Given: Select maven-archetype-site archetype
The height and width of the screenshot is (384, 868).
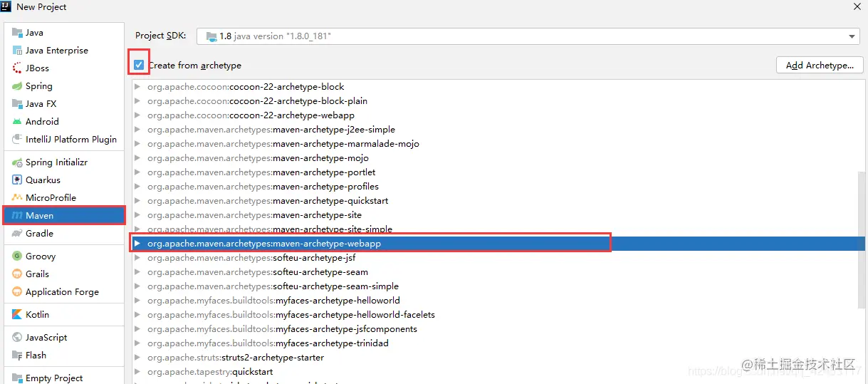Looking at the screenshot, I should point(495,215).
